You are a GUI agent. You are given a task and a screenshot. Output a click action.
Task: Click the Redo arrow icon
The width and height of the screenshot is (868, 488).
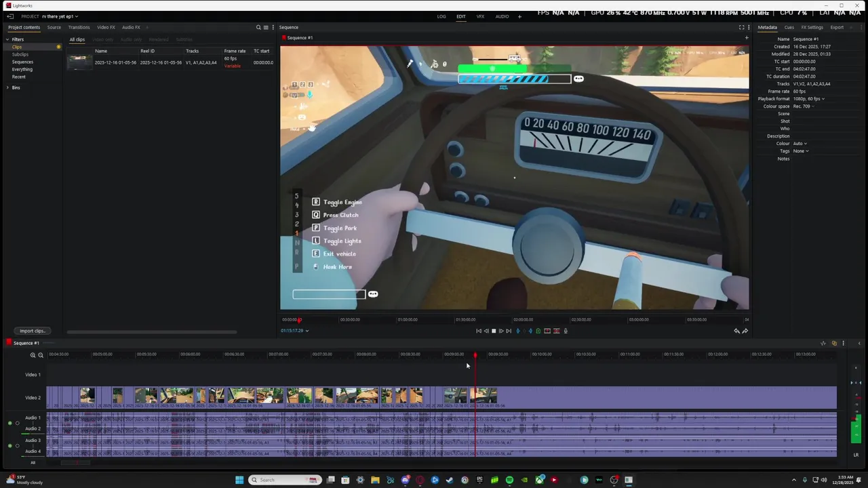click(745, 331)
